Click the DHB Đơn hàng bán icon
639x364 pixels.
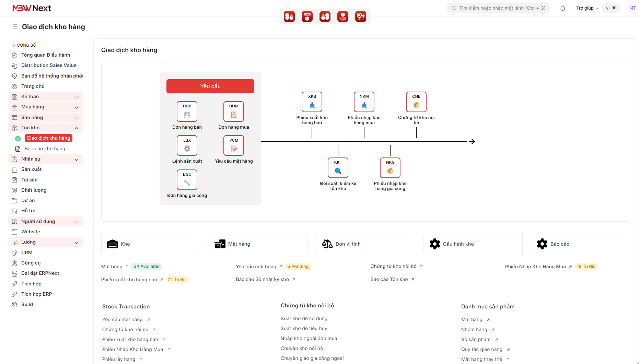[187, 111]
